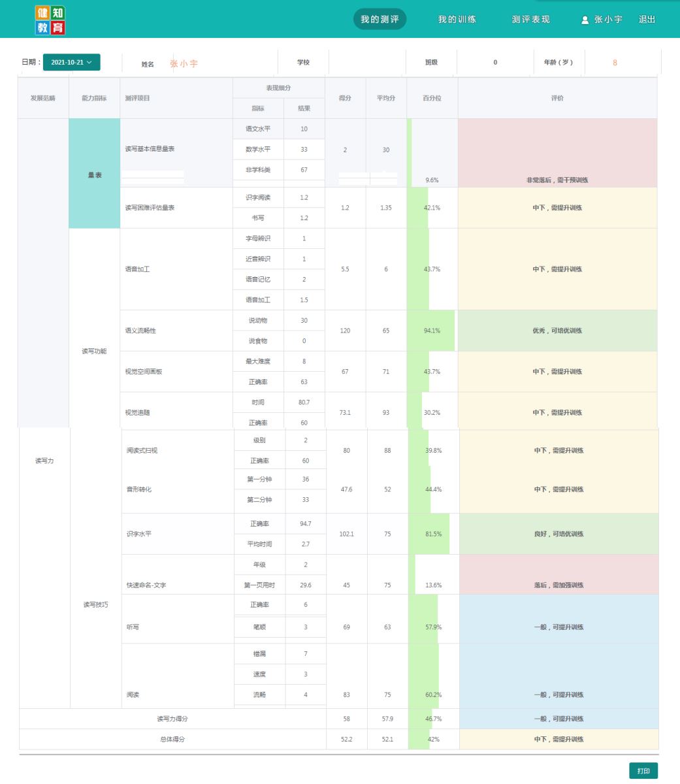
Task: Click the 量表 teal category cell
Action: click(x=95, y=174)
